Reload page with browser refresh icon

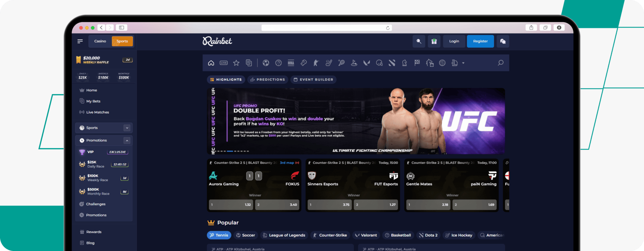388,28
